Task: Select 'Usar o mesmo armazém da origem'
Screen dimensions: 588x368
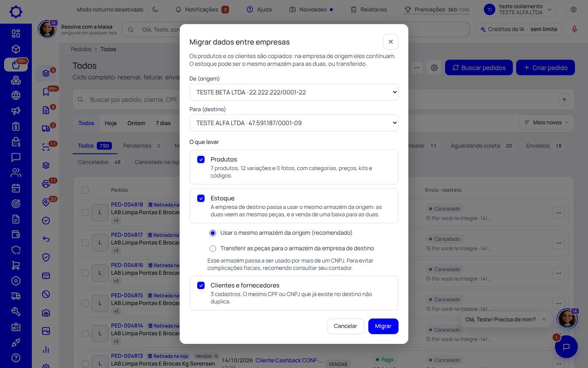Action: (213, 233)
